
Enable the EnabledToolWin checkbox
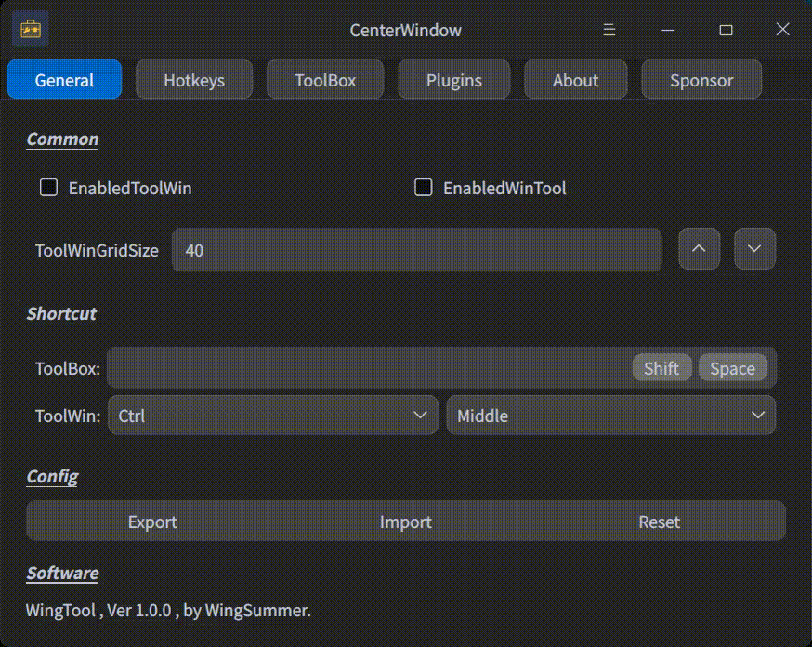pos(47,188)
